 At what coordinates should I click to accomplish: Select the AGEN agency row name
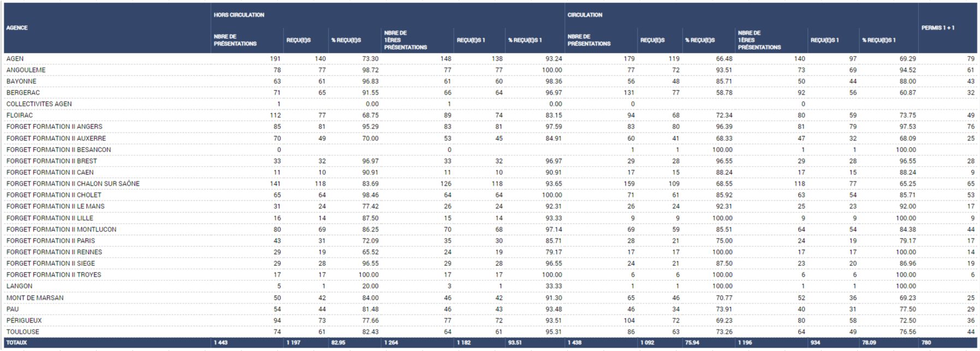point(15,58)
